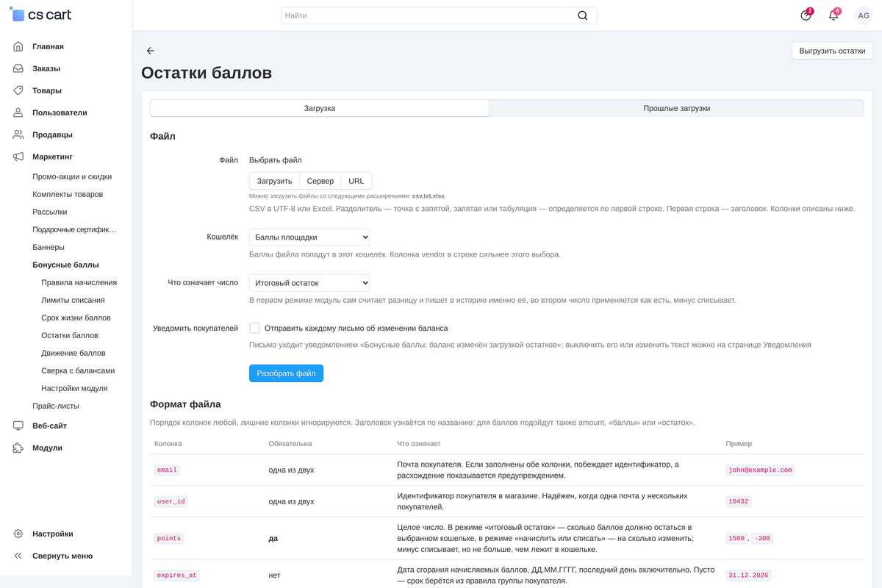
Task: Click the Свернуть меню chevrons icon
Action: pyautogui.click(x=18, y=556)
